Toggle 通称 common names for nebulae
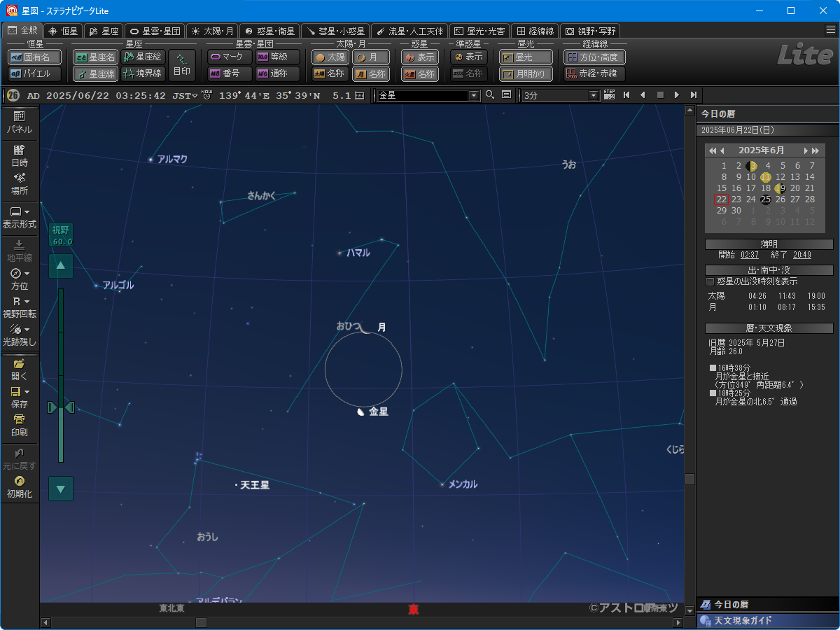Screen dimensions: 840x630 click(x=277, y=73)
